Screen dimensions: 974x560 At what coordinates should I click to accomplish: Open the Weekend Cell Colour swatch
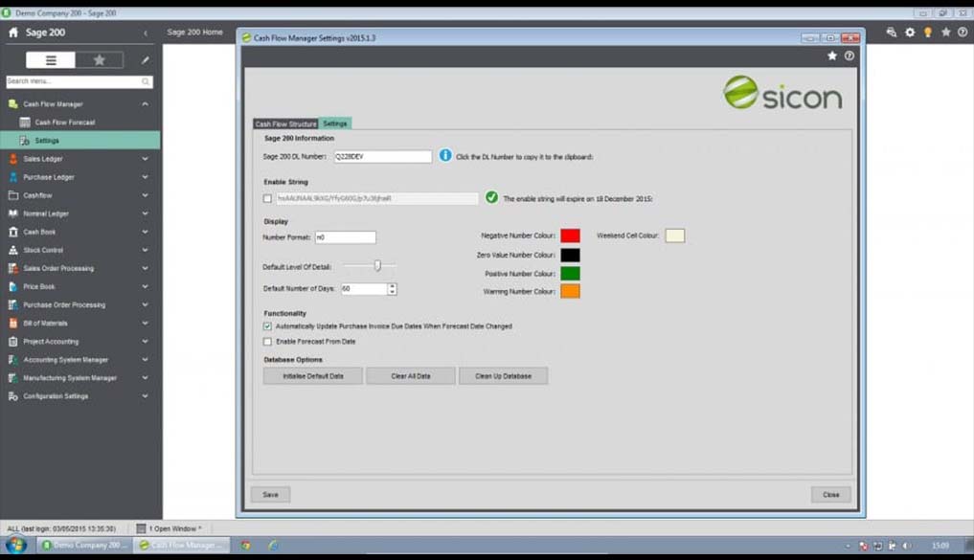[675, 235]
